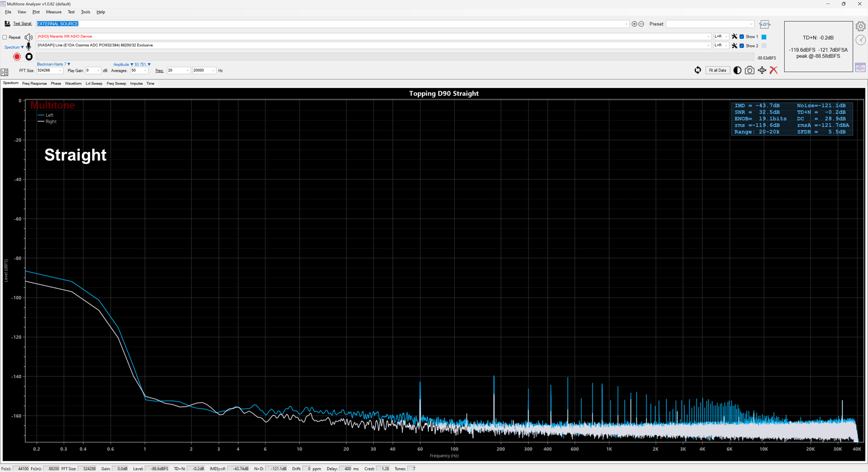Viewport: 868px width, 472px height.
Task: Click the TD+N measurement readout panel
Action: (818, 46)
